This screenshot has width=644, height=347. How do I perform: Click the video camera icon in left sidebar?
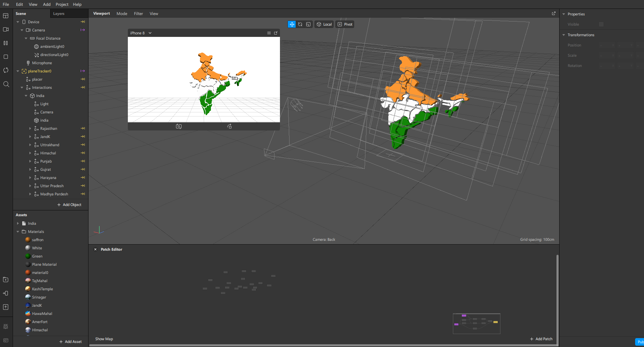[x=6, y=29]
